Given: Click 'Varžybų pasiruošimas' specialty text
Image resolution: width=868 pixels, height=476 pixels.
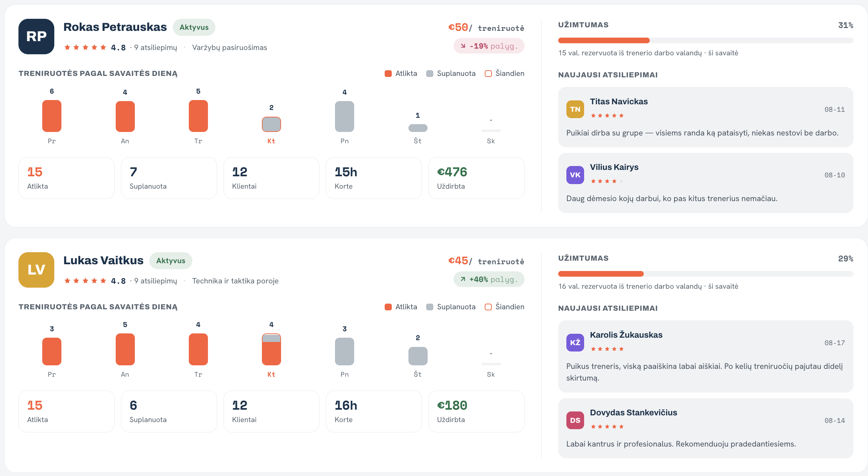Looking at the screenshot, I should click(x=230, y=48).
